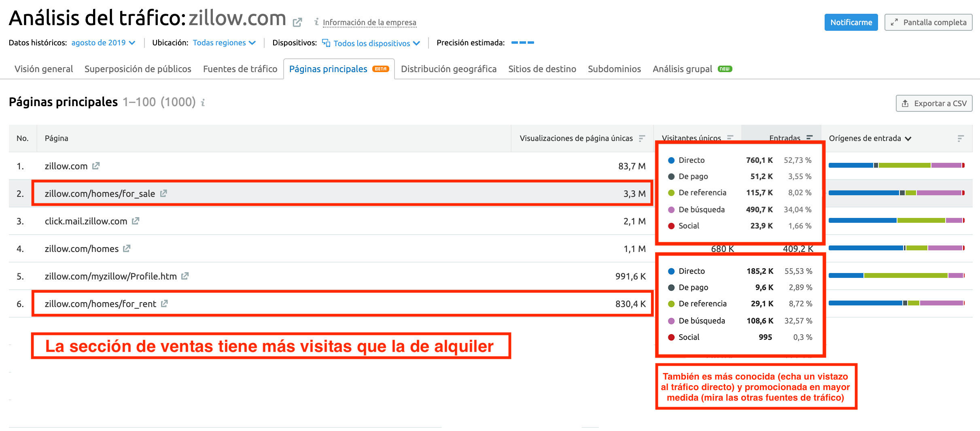Click the traffic source bar for click.mail.zillow.com row
980x431 pixels.
[x=897, y=220]
